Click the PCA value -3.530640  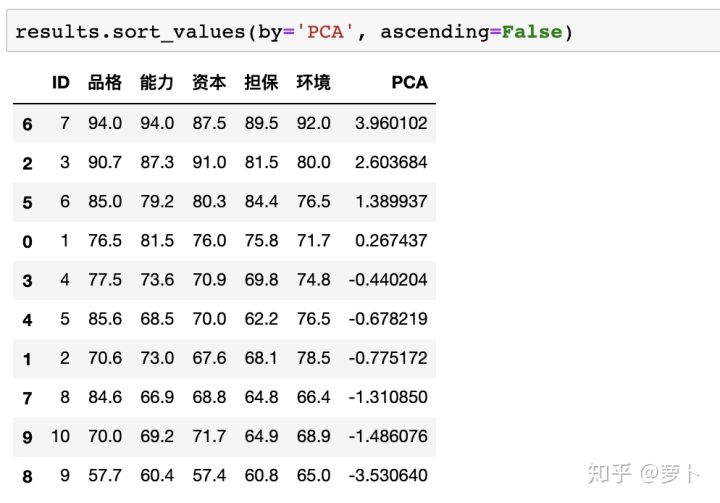(389, 476)
